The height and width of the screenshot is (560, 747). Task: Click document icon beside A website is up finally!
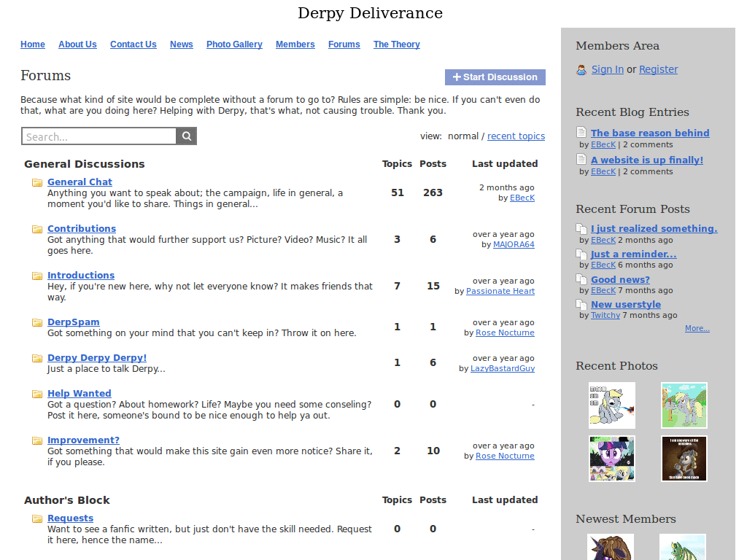581,159
